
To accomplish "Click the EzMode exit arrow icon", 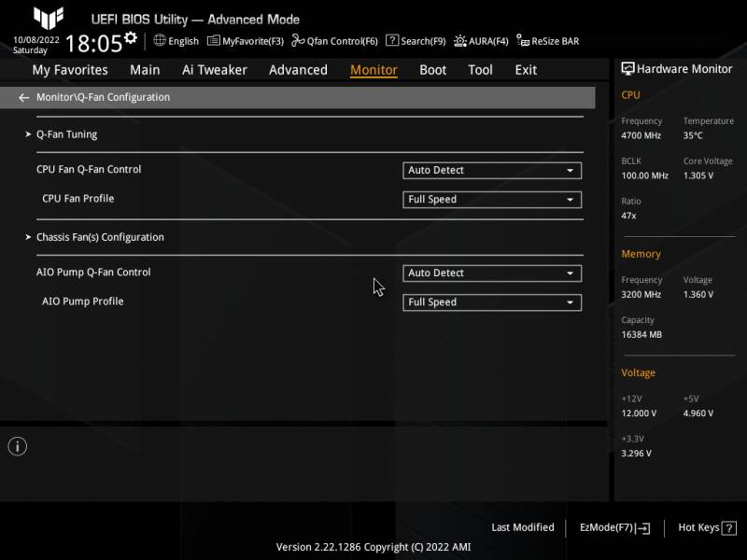I will point(643,528).
